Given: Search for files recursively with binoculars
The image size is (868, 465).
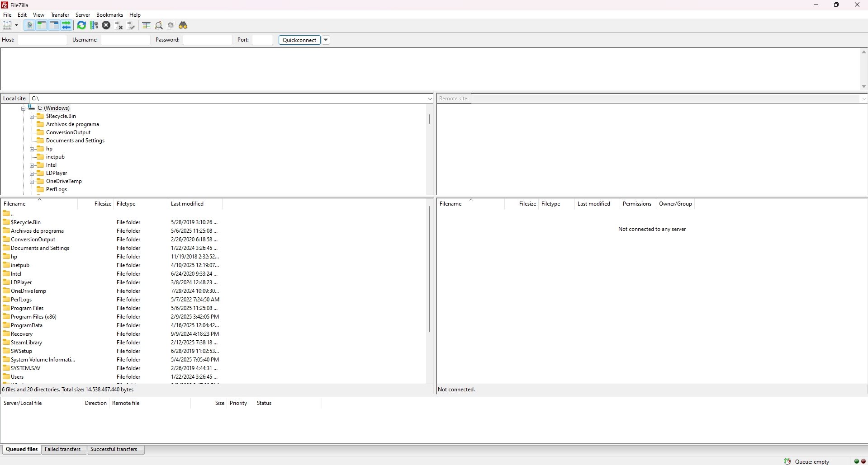Looking at the screenshot, I should tap(183, 25).
